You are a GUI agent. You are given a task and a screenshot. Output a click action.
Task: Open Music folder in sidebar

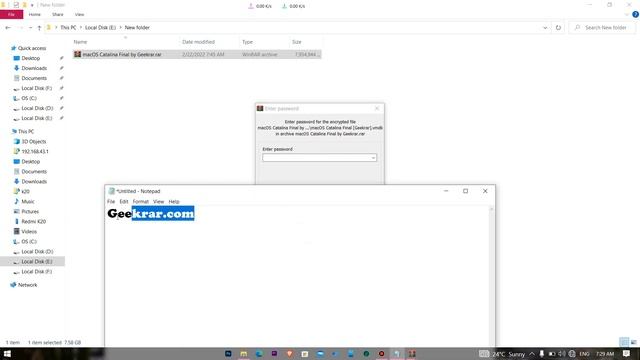(28, 202)
